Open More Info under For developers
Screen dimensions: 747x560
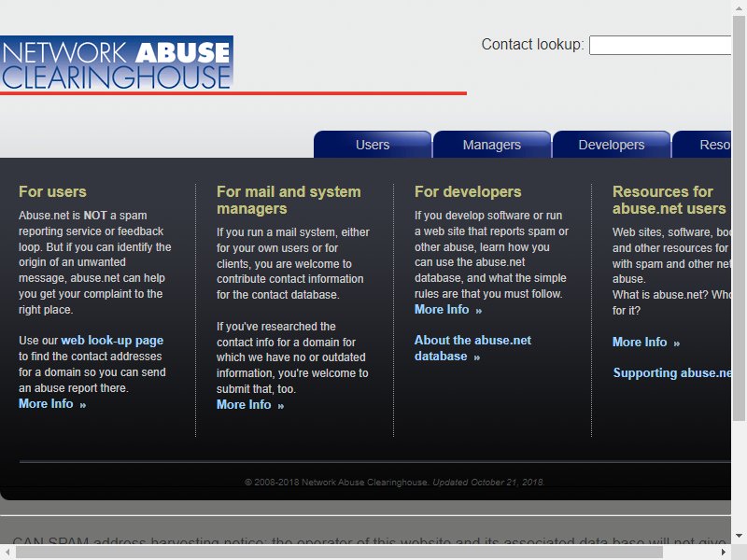click(x=448, y=310)
